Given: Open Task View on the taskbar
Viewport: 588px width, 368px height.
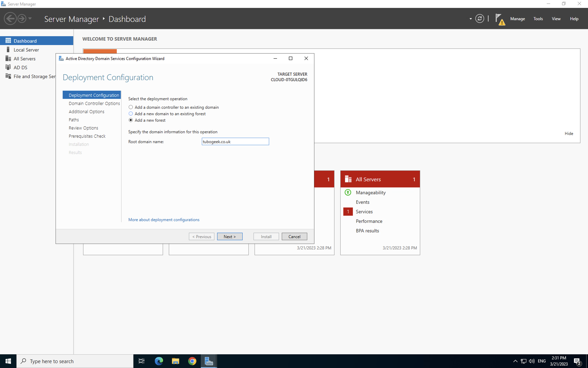Looking at the screenshot, I should pyautogui.click(x=141, y=361).
